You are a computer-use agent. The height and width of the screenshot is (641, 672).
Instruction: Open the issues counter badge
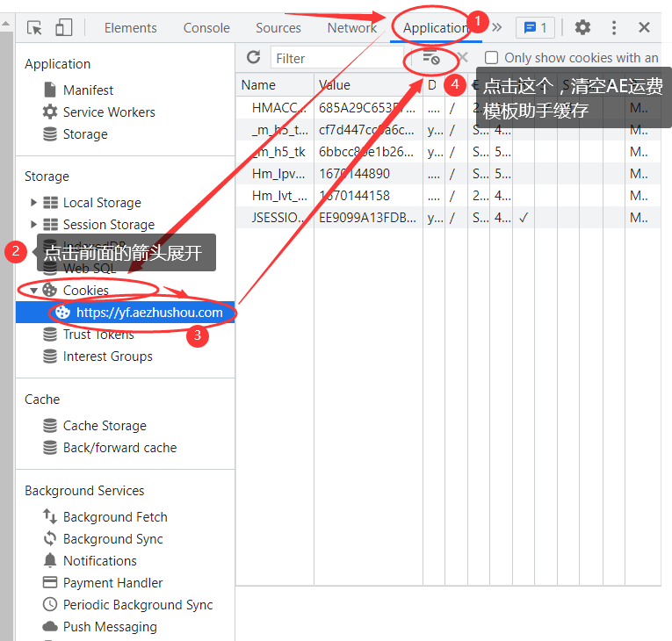click(535, 28)
